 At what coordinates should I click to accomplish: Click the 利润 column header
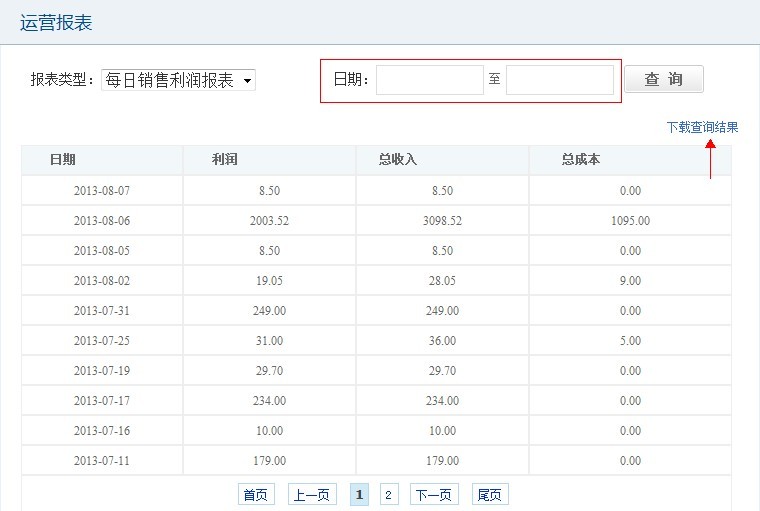(224, 160)
